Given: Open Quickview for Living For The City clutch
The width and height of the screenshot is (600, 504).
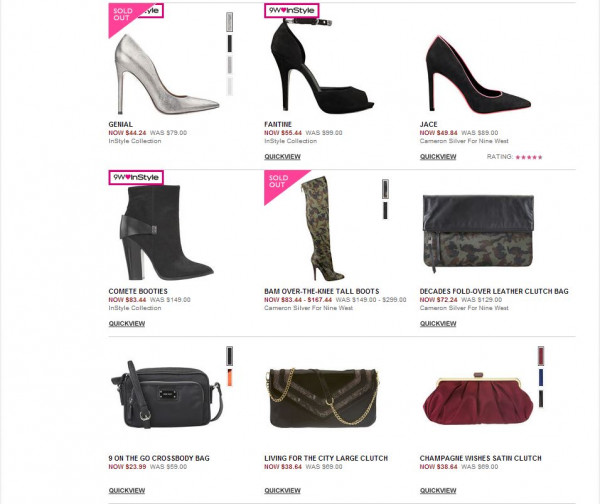Looking at the screenshot, I should point(282,490).
